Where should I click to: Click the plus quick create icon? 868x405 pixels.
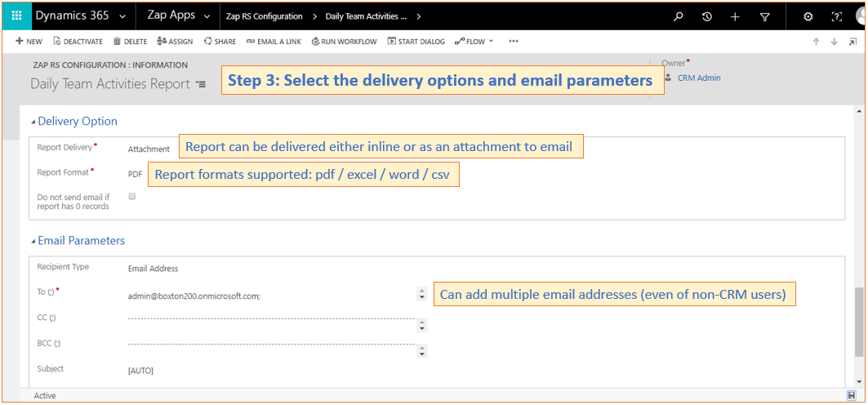[x=735, y=16]
